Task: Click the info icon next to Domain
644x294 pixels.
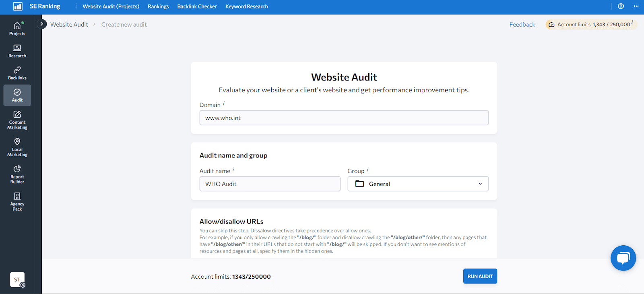Action: coord(224,104)
